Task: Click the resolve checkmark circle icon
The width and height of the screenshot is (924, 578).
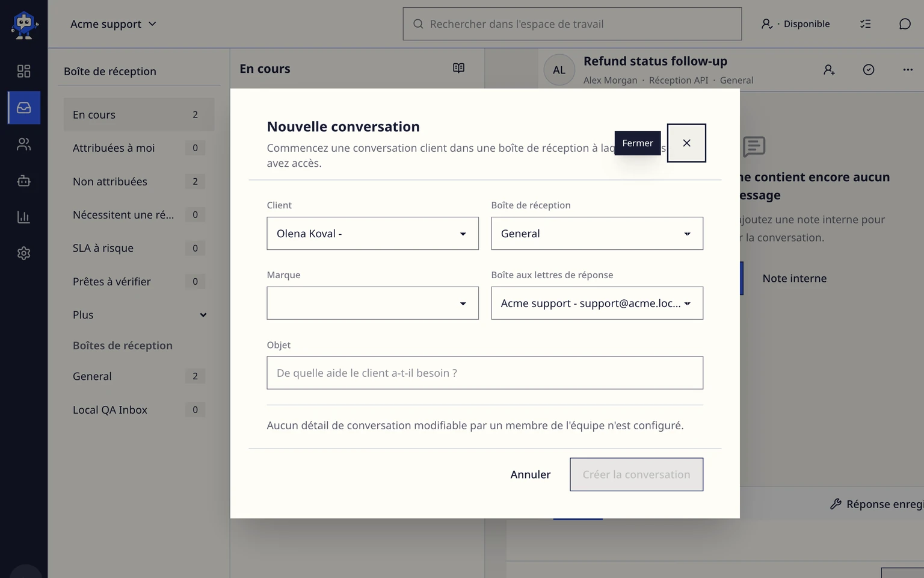Action: tap(869, 70)
